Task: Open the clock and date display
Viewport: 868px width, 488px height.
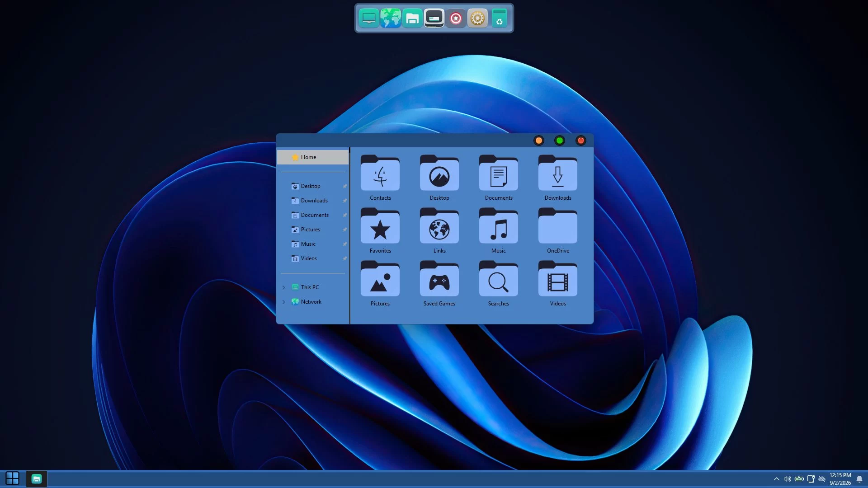Action: 840,479
